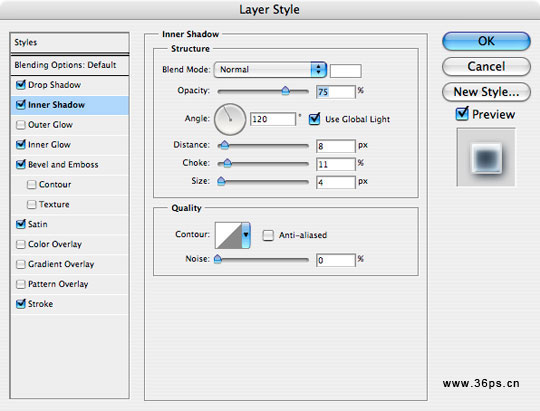The height and width of the screenshot is (411, 540).
Task: Click the Opacity slider handle
Action: (x=285, y=91)
